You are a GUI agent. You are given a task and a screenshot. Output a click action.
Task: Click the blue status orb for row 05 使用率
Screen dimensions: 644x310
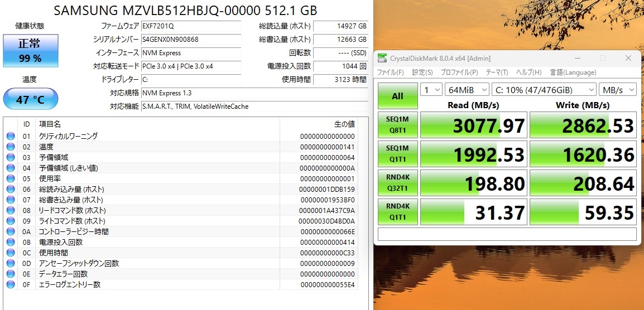10,178
